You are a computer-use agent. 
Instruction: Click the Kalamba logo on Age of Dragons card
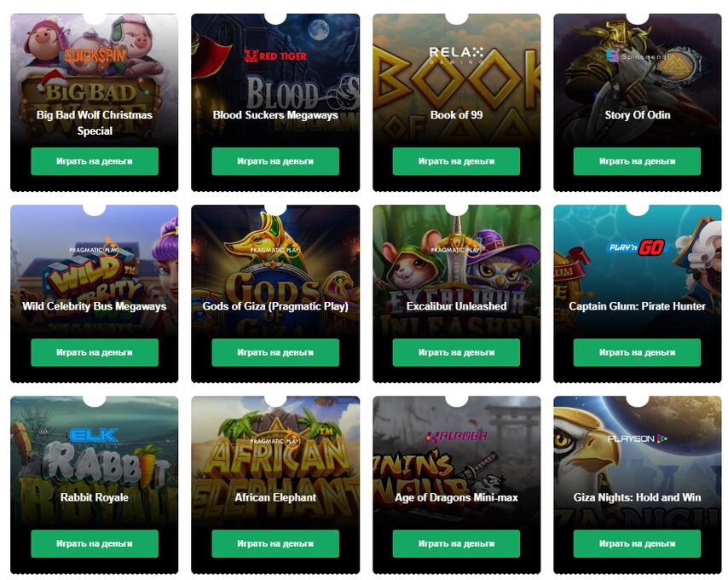[x=456, y=437]
